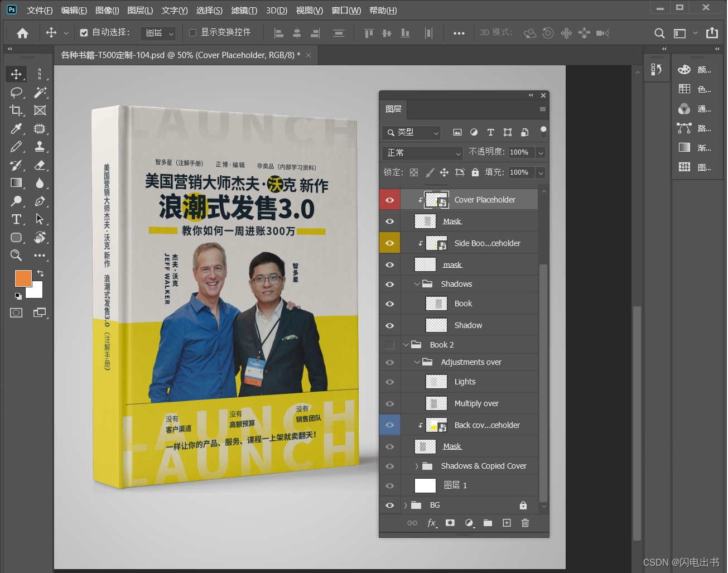728x573 pixels.
Task: Select the Magic Wand tool
Action: click(40, 92)
